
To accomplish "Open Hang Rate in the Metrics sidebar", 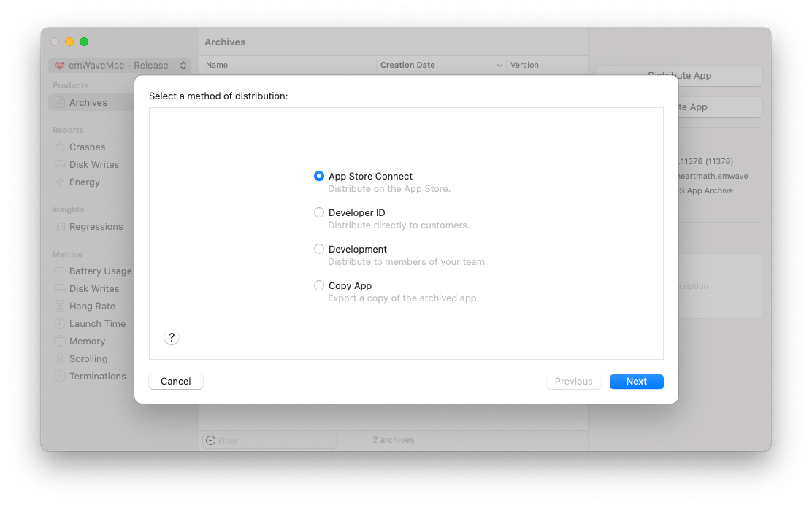I will point(92,307).
